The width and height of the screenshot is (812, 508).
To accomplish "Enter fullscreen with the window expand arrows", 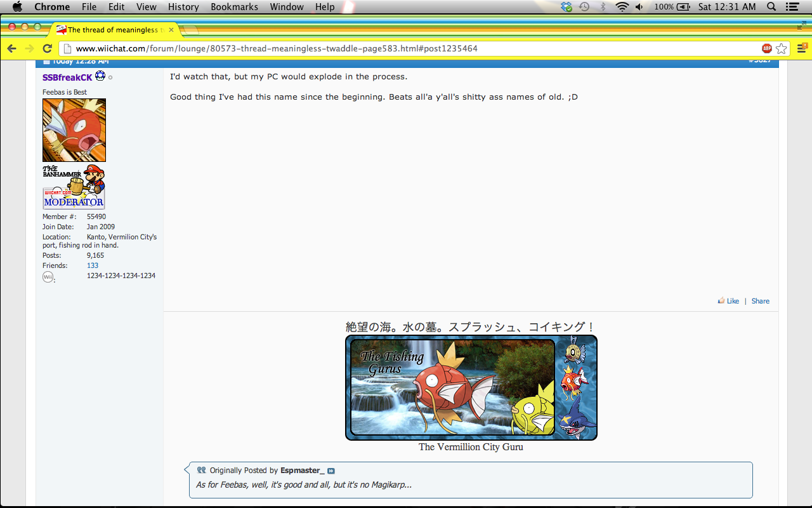I will click(x=803, y=25).
